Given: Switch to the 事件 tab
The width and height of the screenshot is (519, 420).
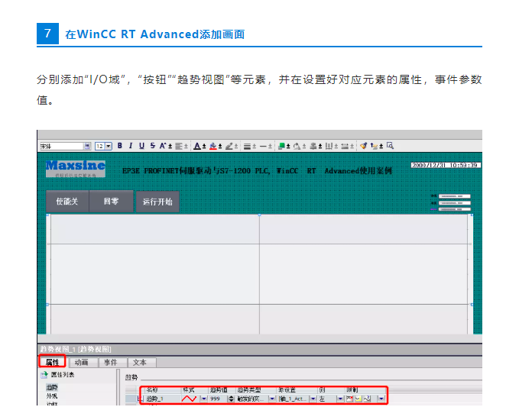Looking at the screenshot, I should tap(111, 362).
